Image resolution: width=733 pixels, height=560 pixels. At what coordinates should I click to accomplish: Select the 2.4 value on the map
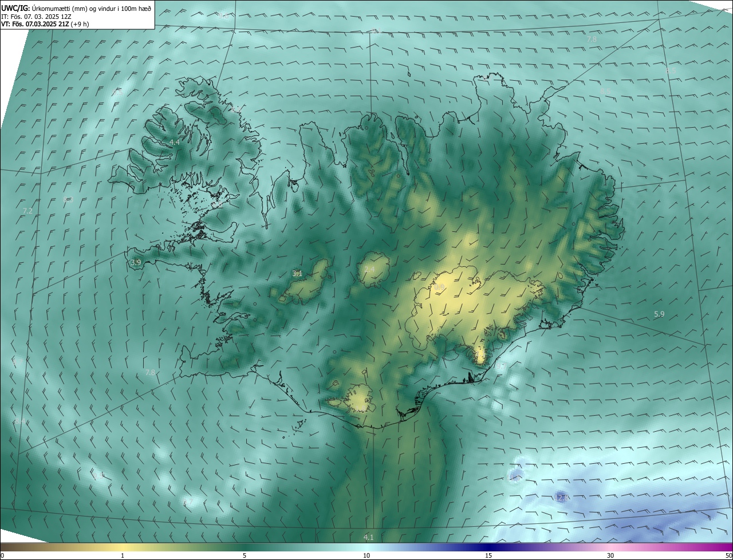(369, 269)
